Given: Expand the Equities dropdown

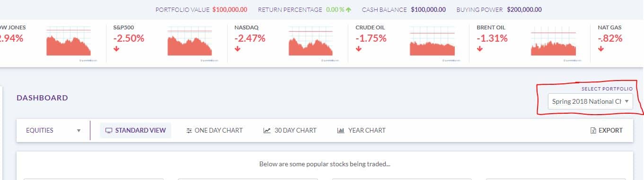Looking at the screenshot, I should [53, 130].
